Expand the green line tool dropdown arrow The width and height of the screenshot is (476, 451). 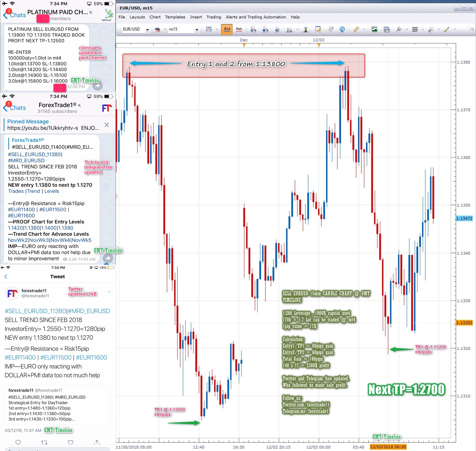click(x=455, y=30)
